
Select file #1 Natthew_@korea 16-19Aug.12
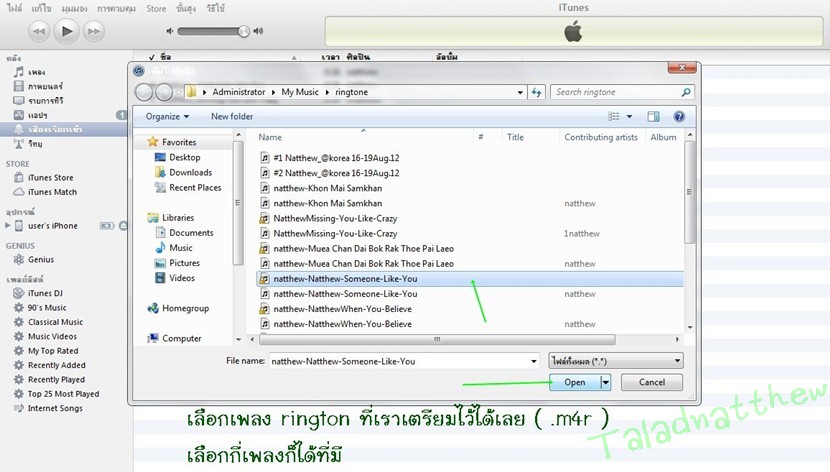tap(330, 158)
